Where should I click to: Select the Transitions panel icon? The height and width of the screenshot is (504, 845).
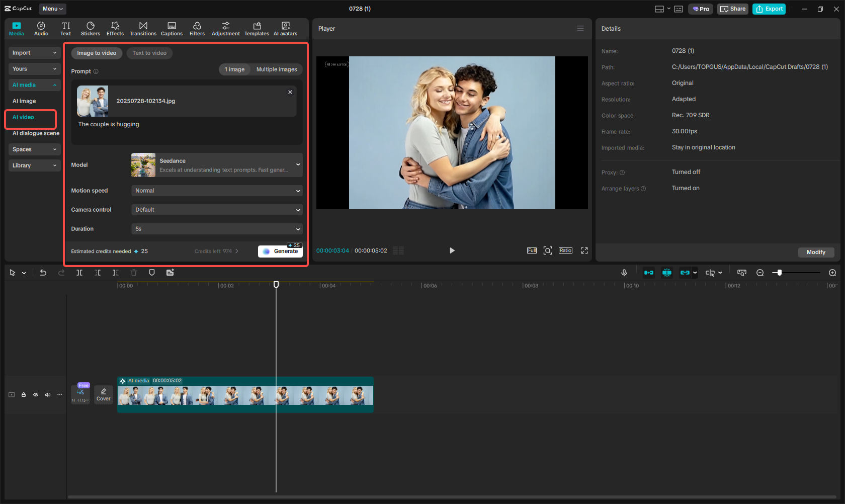coord(143,28)
